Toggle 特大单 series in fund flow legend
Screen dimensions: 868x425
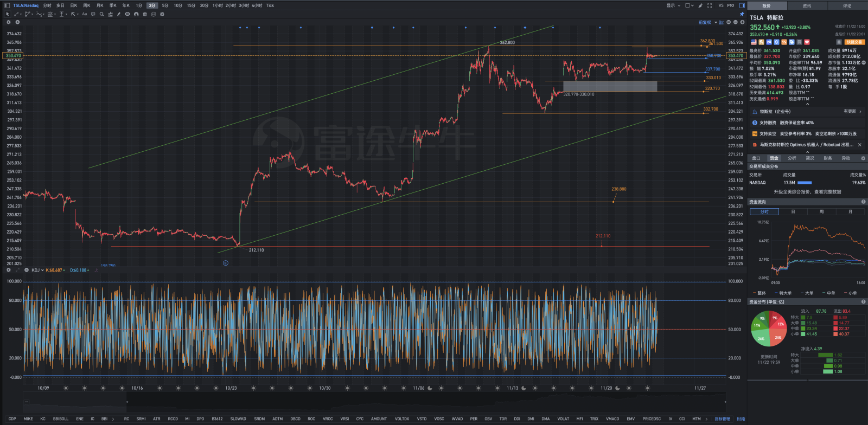coord(783,293)
